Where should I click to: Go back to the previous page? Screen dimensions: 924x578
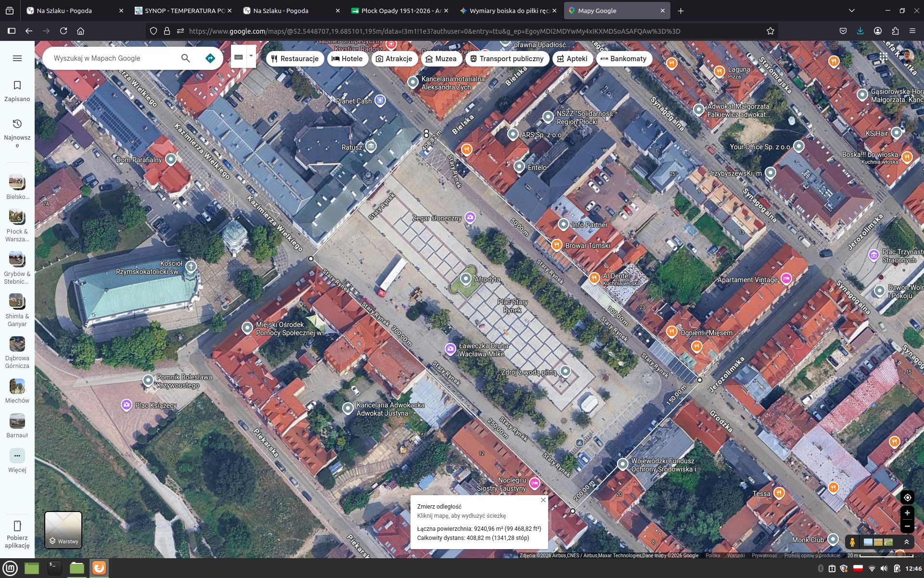click(x=29, y=31)
